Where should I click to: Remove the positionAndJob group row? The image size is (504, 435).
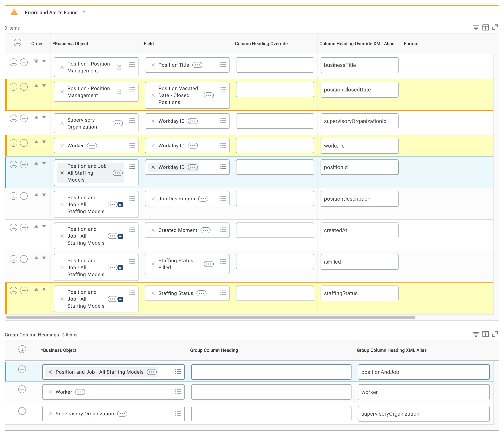pos(22,369)
